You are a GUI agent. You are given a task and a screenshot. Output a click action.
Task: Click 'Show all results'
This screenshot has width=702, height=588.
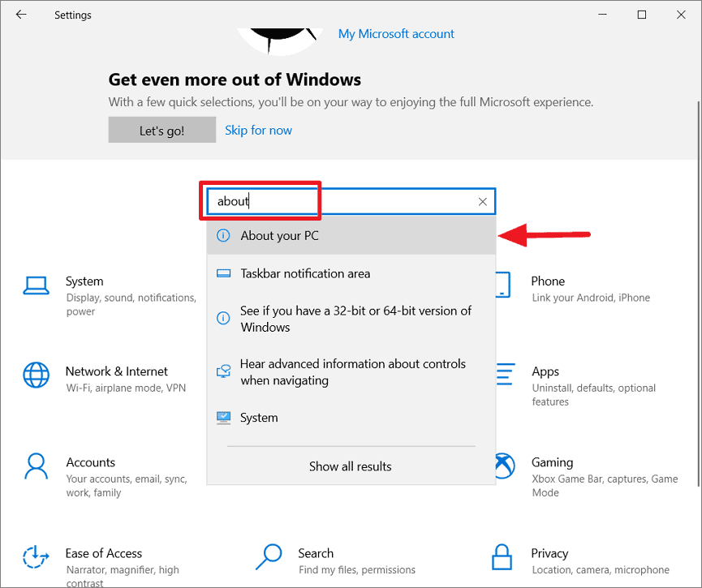(350, 466)
